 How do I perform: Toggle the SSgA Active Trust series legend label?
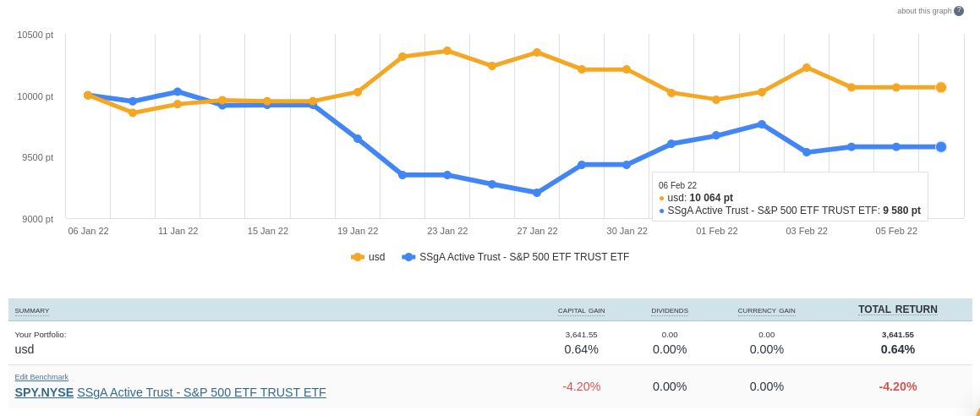point(524,257)
